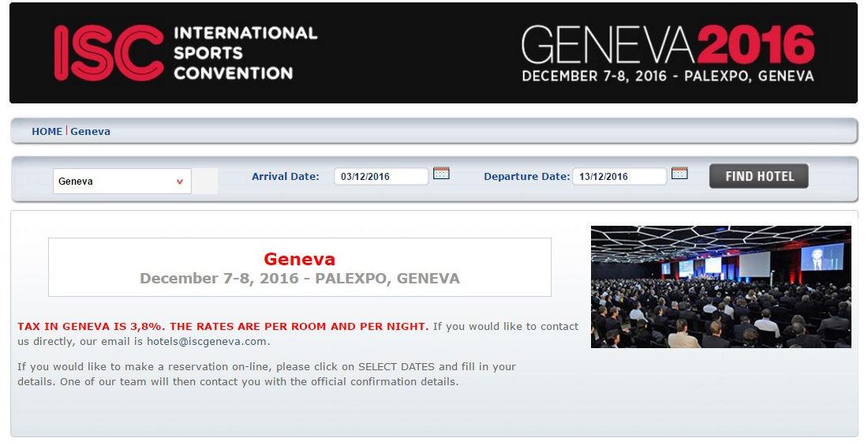The height and width of the screenshot is (446, 868).
Task: Click the red Geneva heading
Action: point(300,259)
